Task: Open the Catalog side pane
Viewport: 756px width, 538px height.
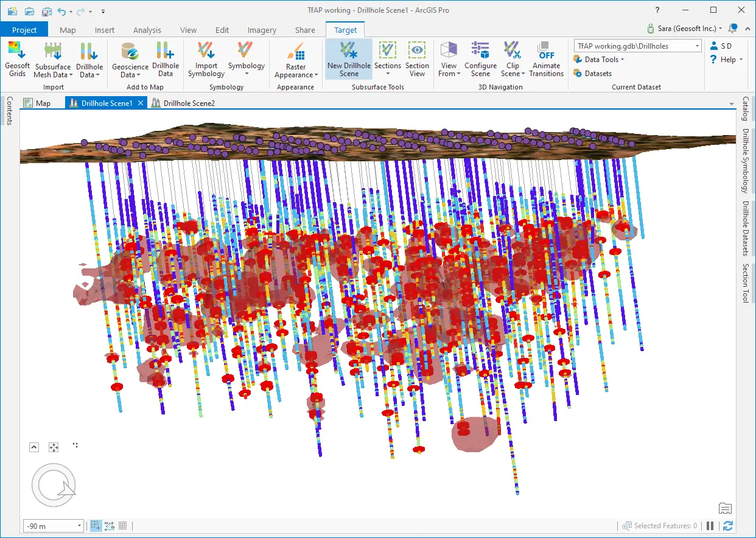Action: coord(745,108)
